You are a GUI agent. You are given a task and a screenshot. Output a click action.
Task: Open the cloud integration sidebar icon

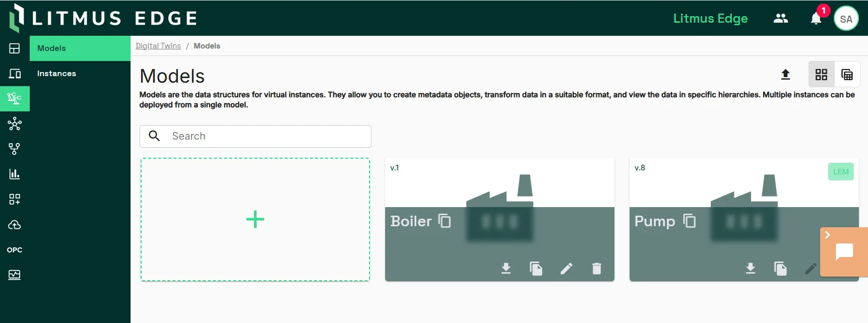15,225
